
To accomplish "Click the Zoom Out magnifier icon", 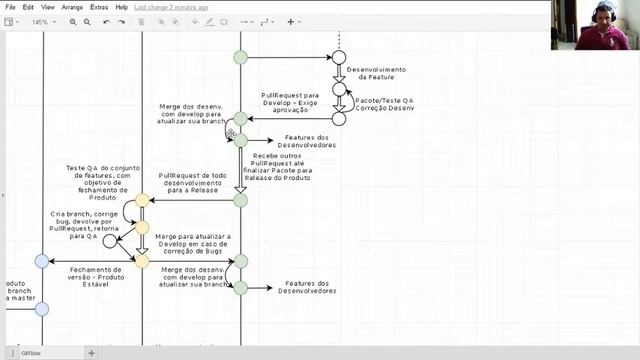I will coord(87,22).
